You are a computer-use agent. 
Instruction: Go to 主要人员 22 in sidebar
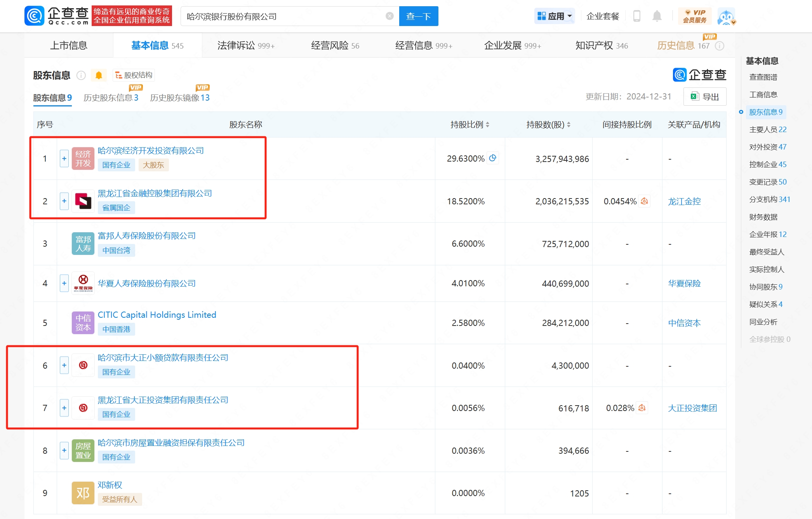768,129
